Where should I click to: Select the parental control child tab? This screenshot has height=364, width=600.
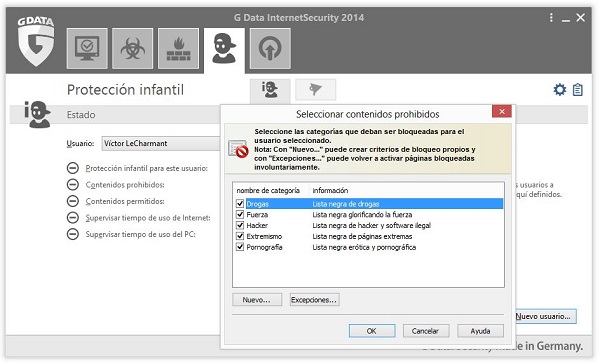(x=224, y=49)
